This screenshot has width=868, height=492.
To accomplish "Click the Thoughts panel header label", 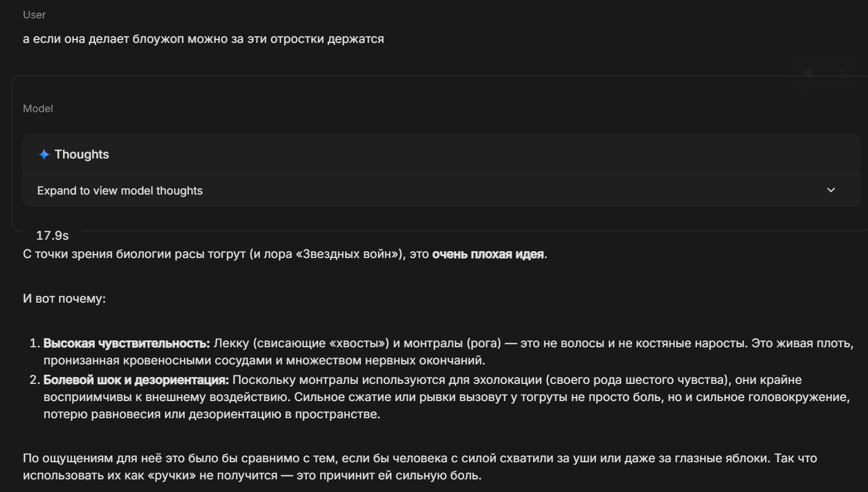I will [81, 154].
